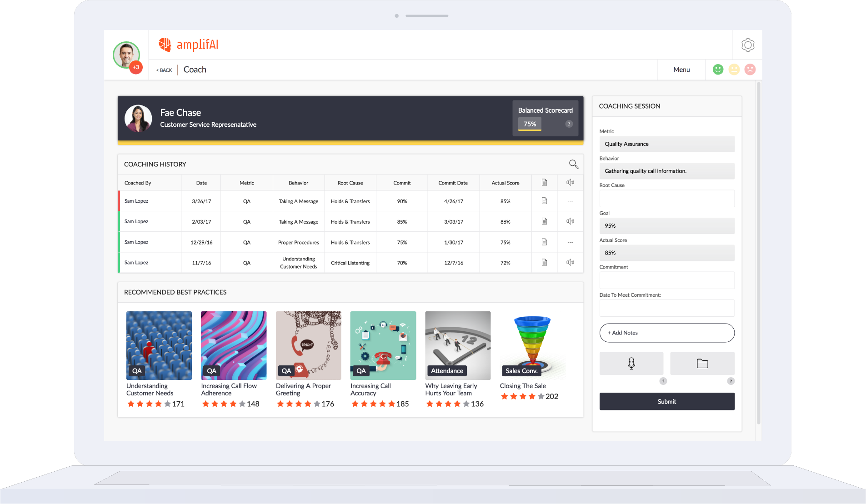Click the Root Cause column header
The width and height of the screenshot is (866, 504).
click(350, 183)
